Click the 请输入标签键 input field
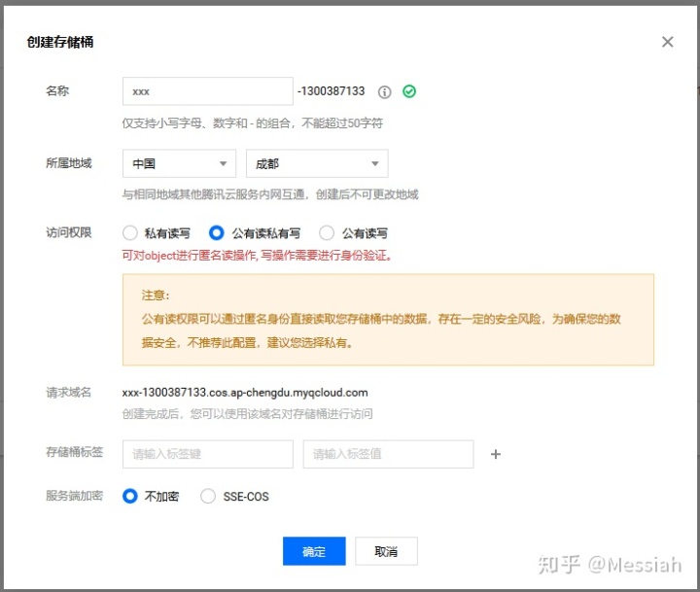 [x=208, y=454]
